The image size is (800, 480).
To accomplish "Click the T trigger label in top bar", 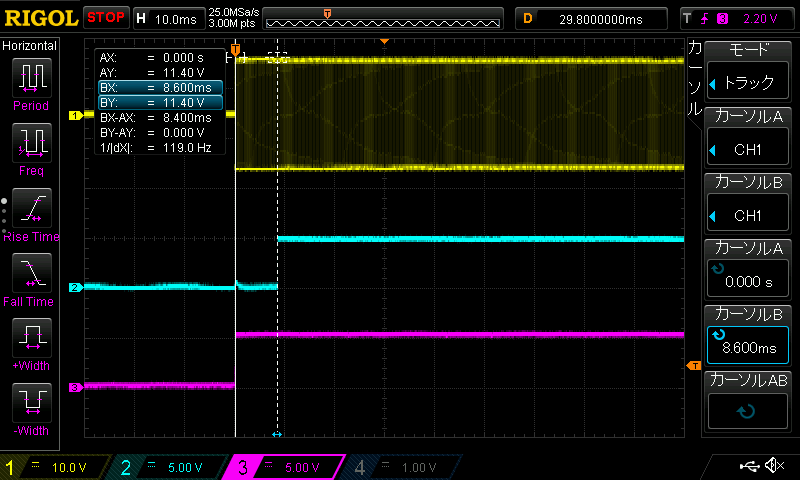I will pyautogui.click(x=687, y=19).
